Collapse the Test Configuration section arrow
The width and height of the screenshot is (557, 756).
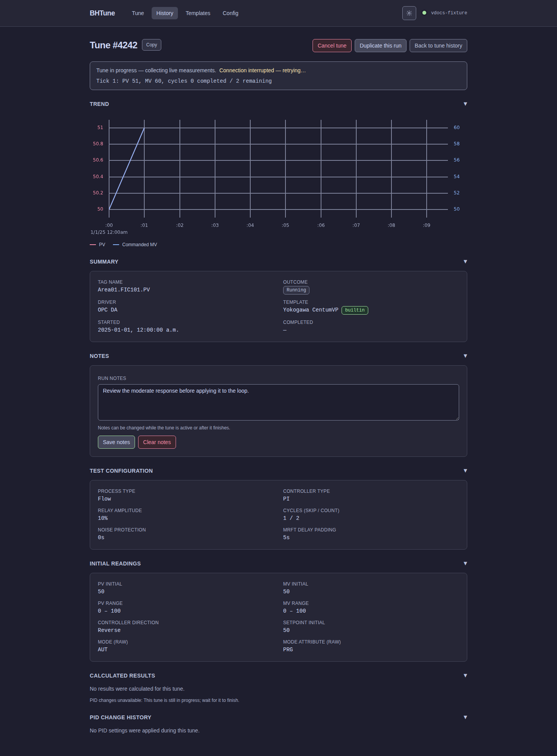[x=465, y=471]
